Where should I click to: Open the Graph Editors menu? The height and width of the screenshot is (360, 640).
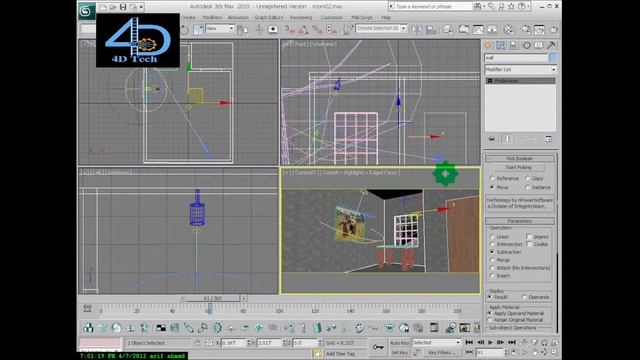pyautogui.click(x=269, y=18)
